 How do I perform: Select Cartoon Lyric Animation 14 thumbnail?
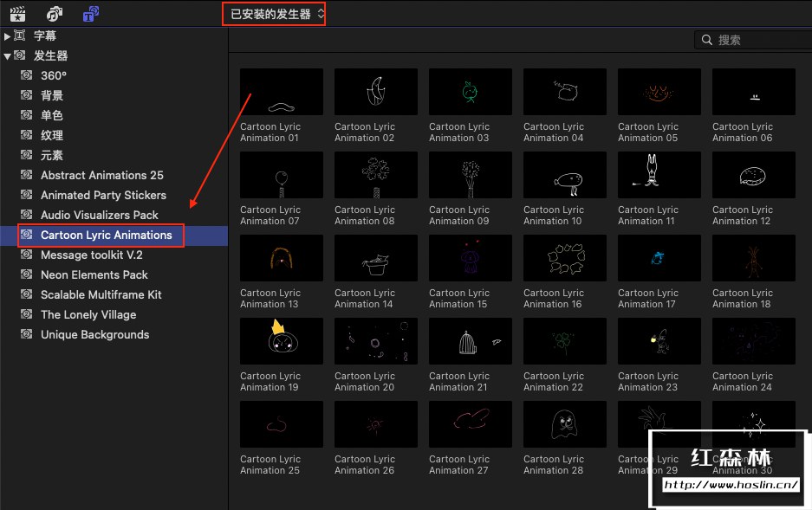click(x=376, y=258)
